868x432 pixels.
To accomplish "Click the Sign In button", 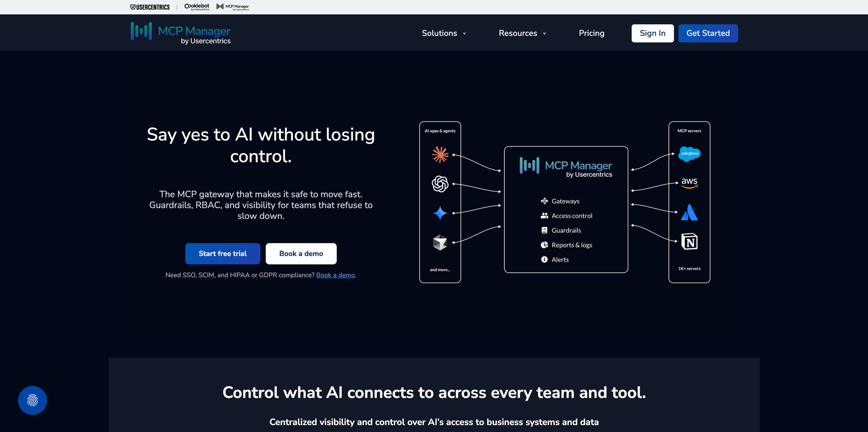I will point(653,33).
